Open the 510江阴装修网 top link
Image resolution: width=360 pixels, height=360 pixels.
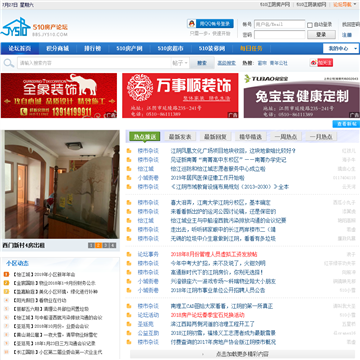coord(311,5)
